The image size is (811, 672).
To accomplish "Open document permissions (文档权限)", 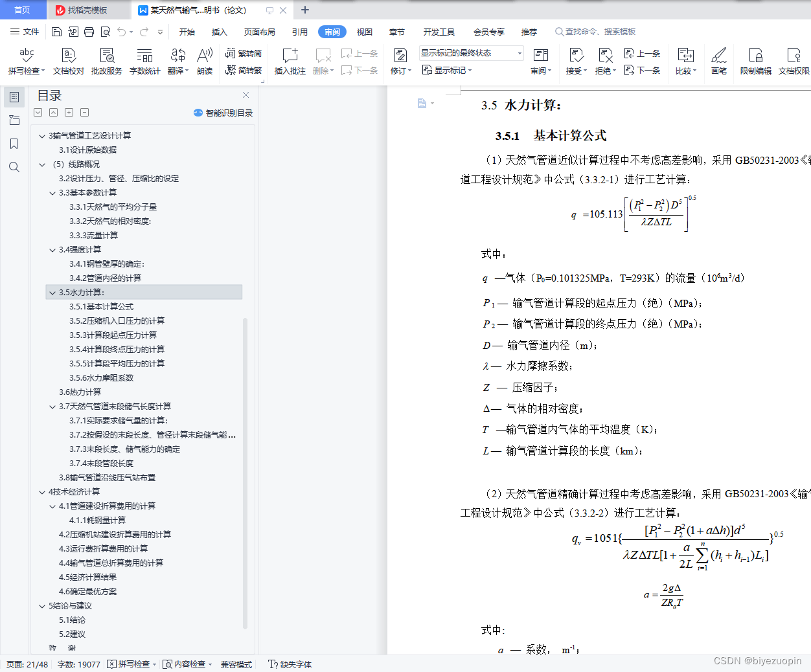I will (794, 62).
